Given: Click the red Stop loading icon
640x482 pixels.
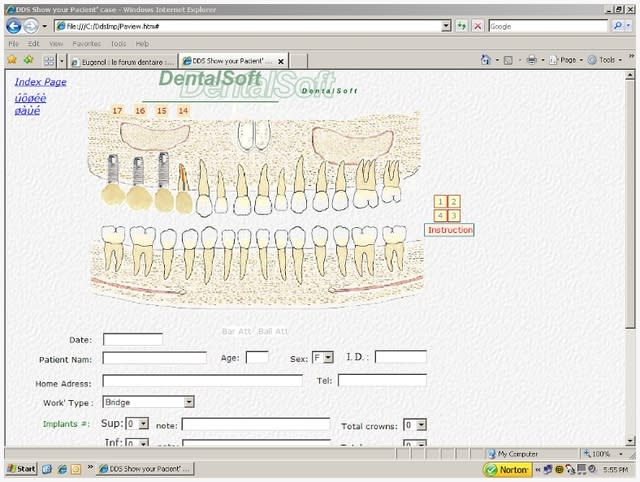Looking at the screenshot, I should coord(478,26).
